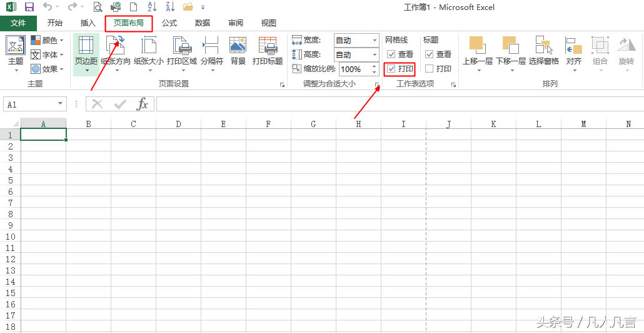Expand the 高度 height dropdown
The width and height of the screenshot is (644, 333).
pyautogui.click(x=373, y=55)
